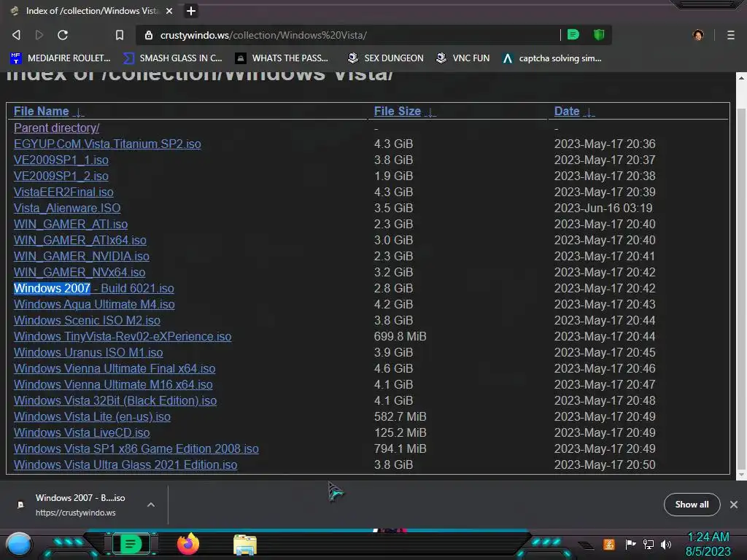747x560 pixels.
Task: Bookmark this page with the bookmark icon
Action: point(119,35)
